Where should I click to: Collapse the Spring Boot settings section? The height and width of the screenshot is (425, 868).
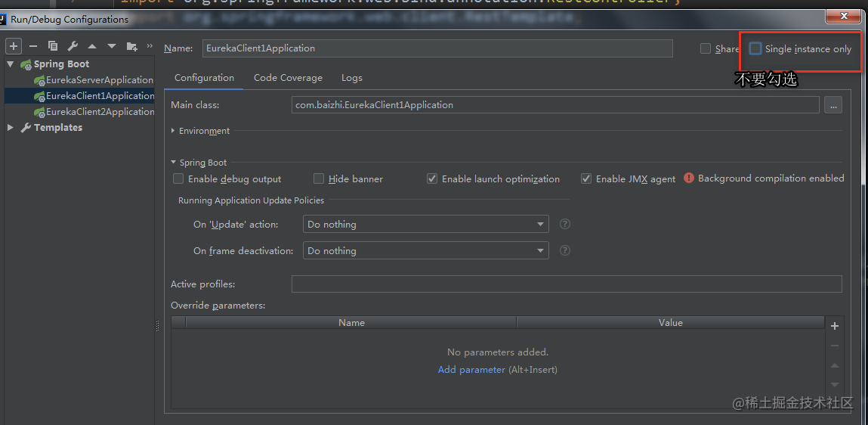click(173, 163)
